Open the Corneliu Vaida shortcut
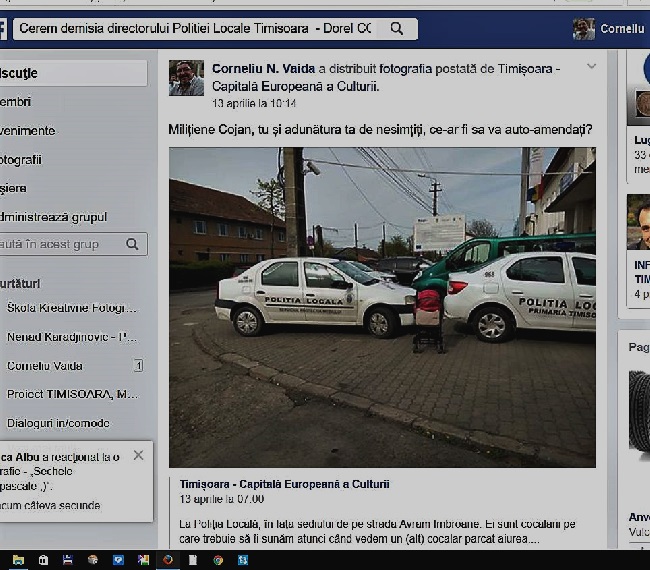The height and width of the screenshot is (570, 650). tap(45, 366)
